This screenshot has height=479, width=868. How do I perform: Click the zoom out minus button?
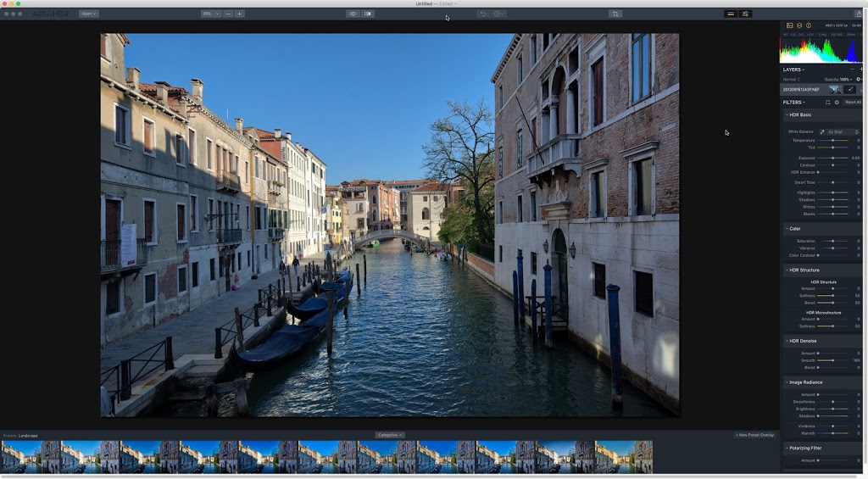coord(228,14)
